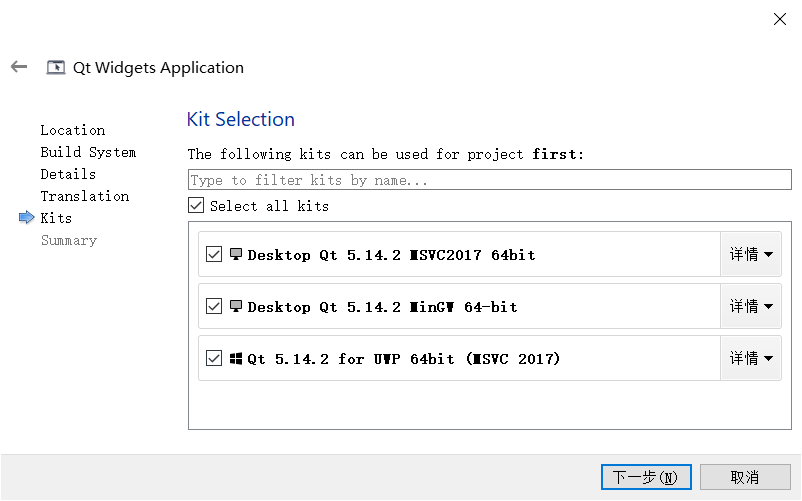
Task: Click the 取消 cancel button
Action: pos(745,477)
